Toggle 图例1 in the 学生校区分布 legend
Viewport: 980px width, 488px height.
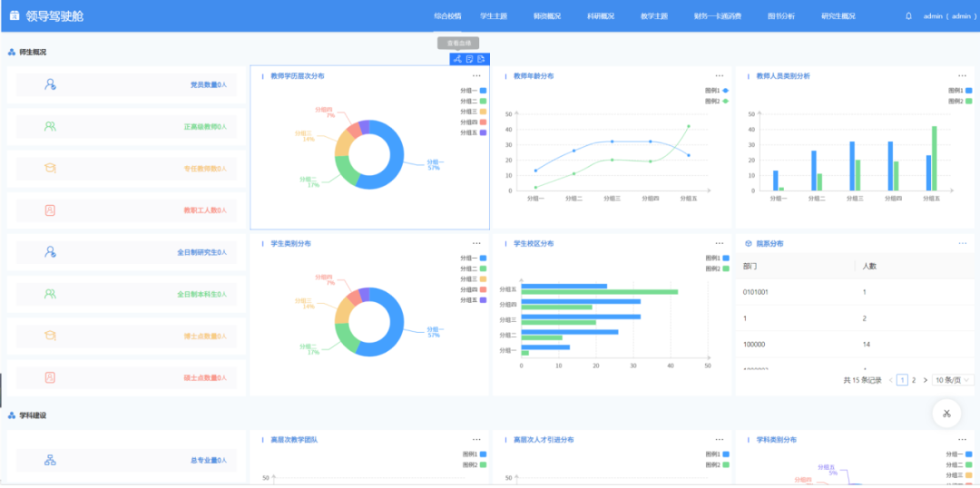coord(717,258)
